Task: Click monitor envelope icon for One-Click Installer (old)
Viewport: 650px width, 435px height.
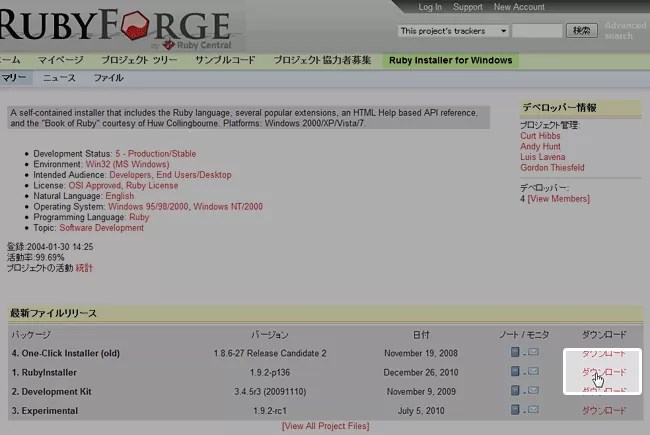Action: (534, 352)
